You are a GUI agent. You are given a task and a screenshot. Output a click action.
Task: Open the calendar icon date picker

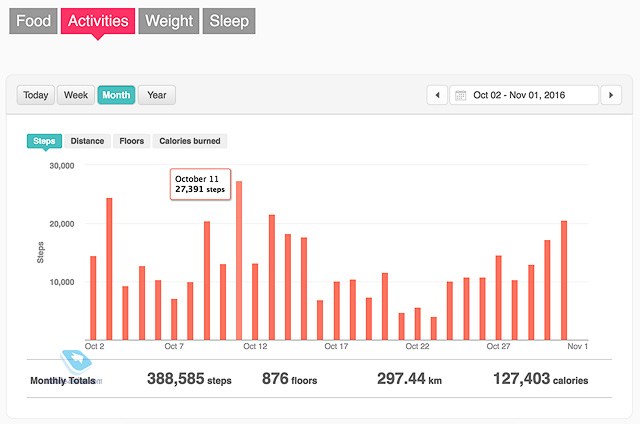pyautogui.click(x=460, y=95)
